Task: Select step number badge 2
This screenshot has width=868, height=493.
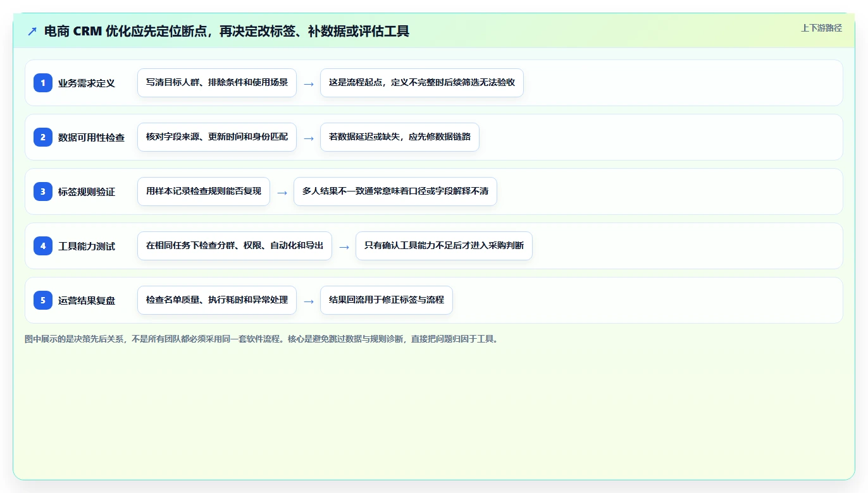Action: (x=43, y=137)
